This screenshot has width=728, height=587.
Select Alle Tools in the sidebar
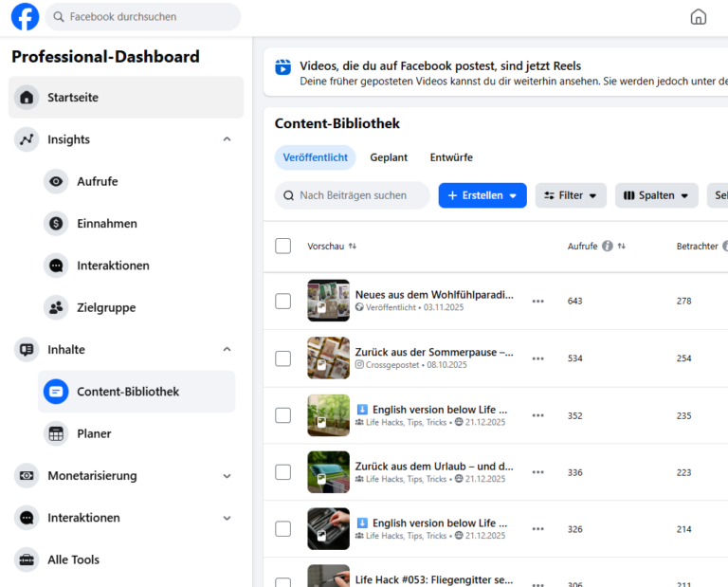126,559
